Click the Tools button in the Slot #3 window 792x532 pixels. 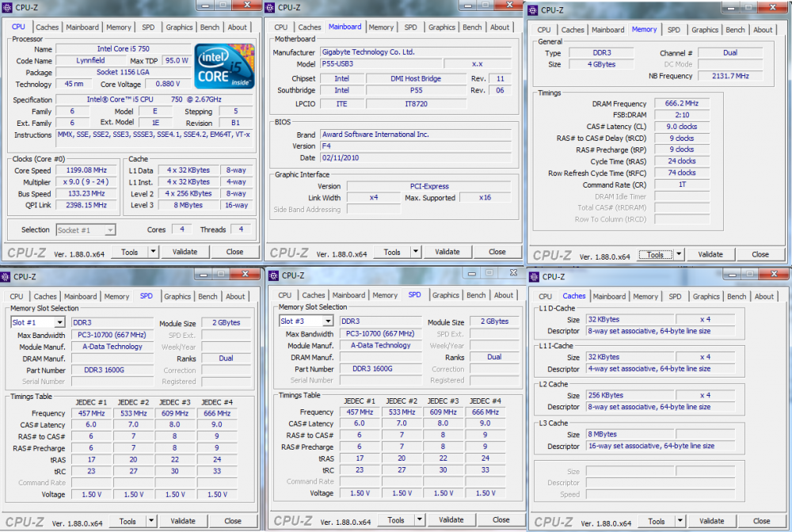point(396,520)
